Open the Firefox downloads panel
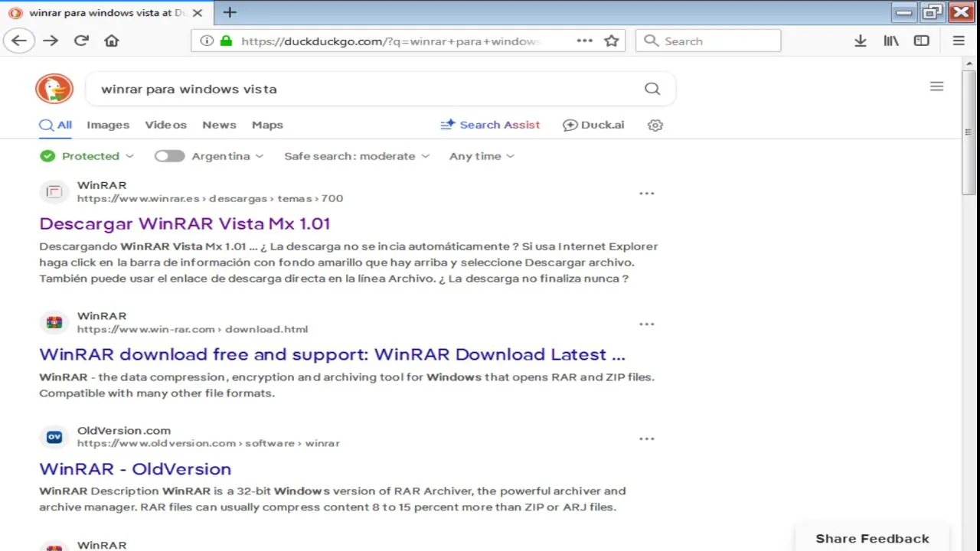This screenshot has height=551, width=980. click(x=861, y=41)
